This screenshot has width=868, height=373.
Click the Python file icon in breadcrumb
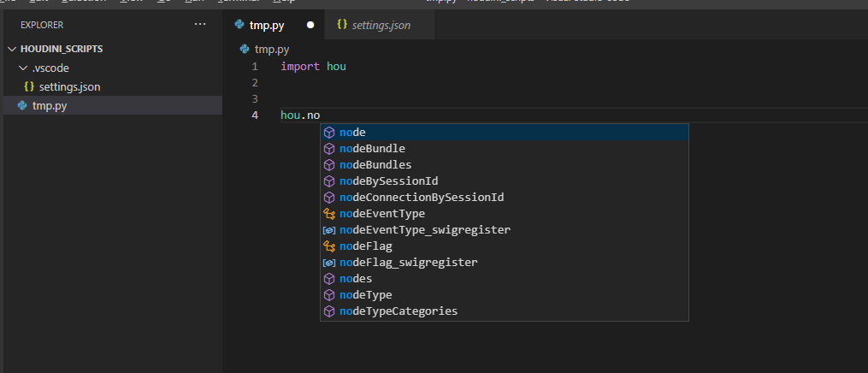click(245, 50)
